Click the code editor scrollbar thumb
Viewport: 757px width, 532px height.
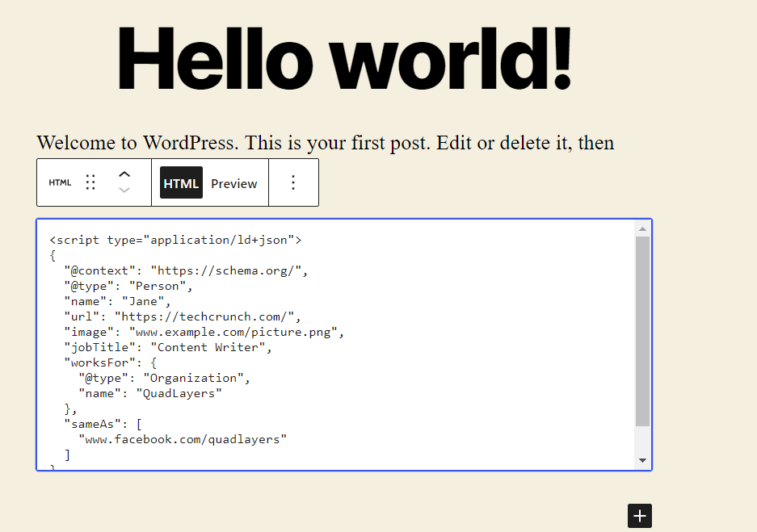(x=642, y=331)
